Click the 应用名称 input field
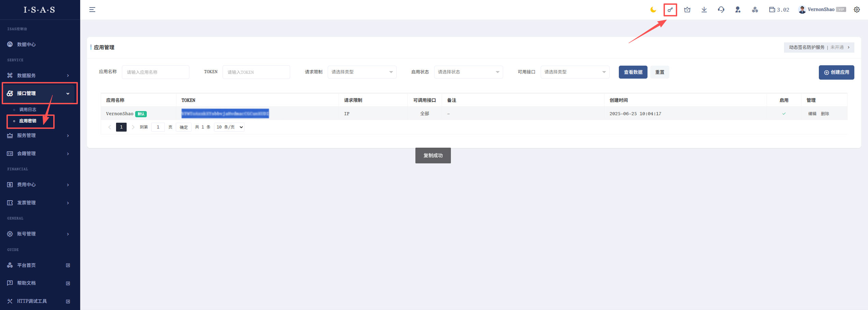The height and width of the screenshot is (310, 868). 155,72
